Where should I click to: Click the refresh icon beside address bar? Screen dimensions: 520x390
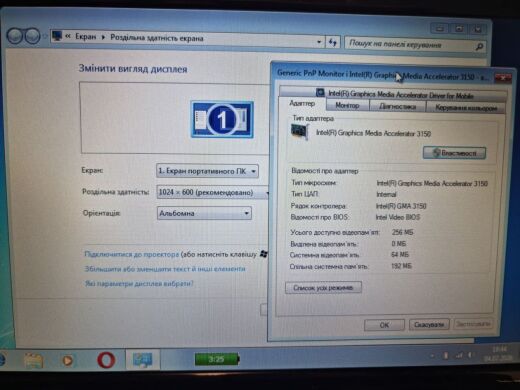pyautogui.click(x=332, y=42)
